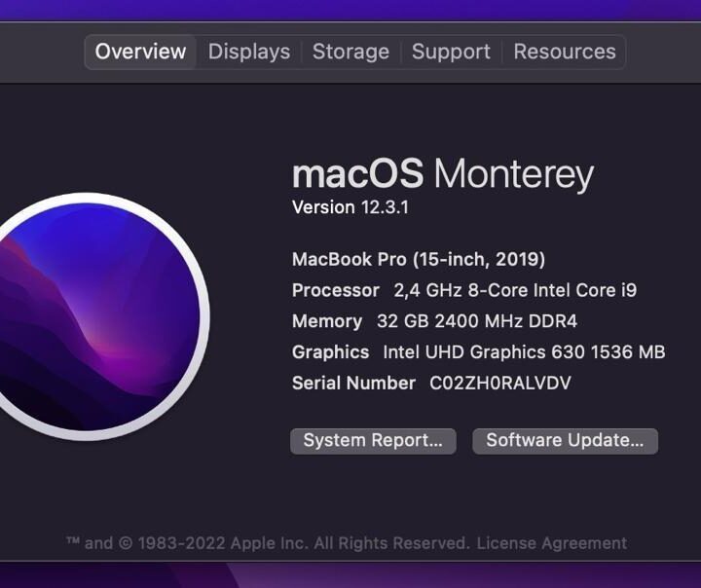Click the macOS Monterey title text

coord(442,174)
